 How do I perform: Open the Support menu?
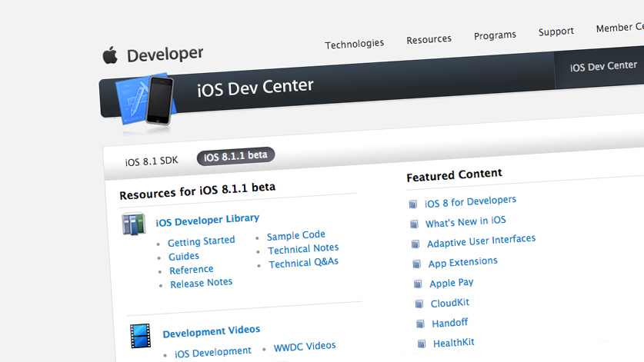[556, 32]
